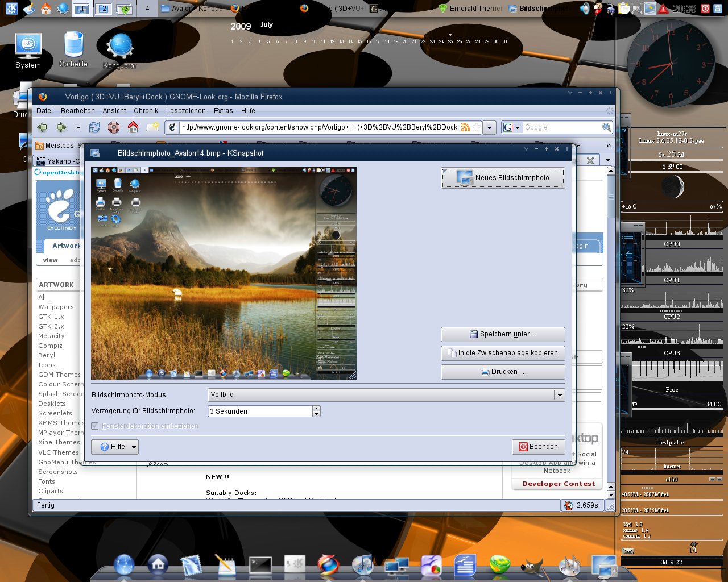Screen dimensions: 728x582
Task: Click the red warning triangle tray icon
Action: [x=663, y=9]
